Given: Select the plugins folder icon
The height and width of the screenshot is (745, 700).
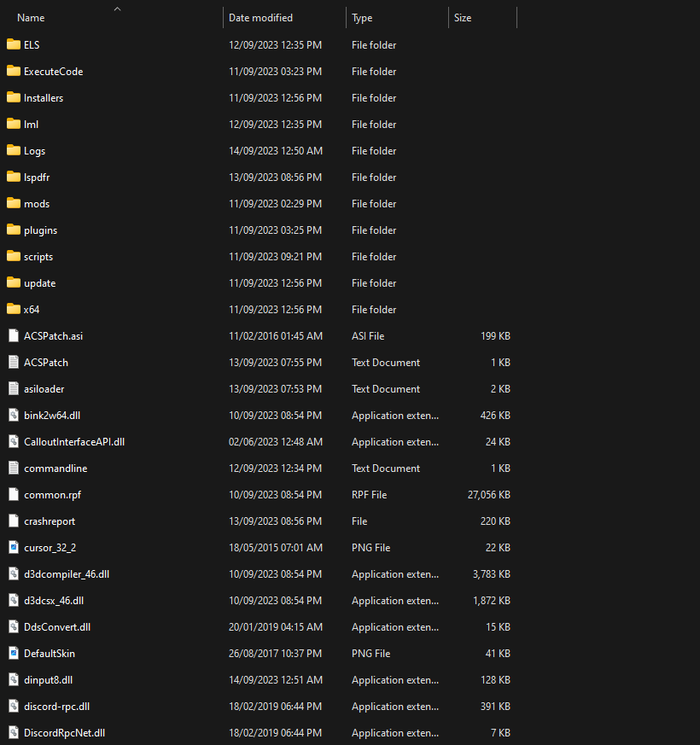Looking at the screenshot, I should (14, 230).
